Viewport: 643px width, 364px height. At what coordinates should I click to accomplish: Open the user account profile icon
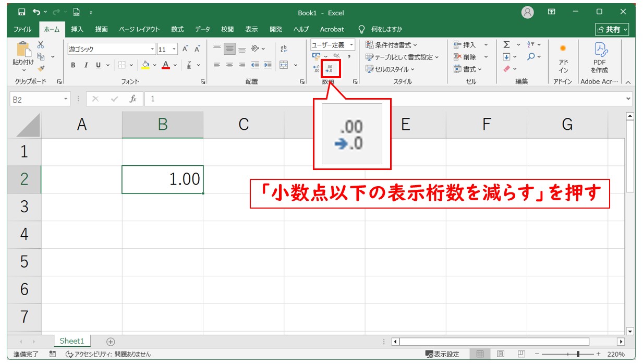tap(528, 12)
